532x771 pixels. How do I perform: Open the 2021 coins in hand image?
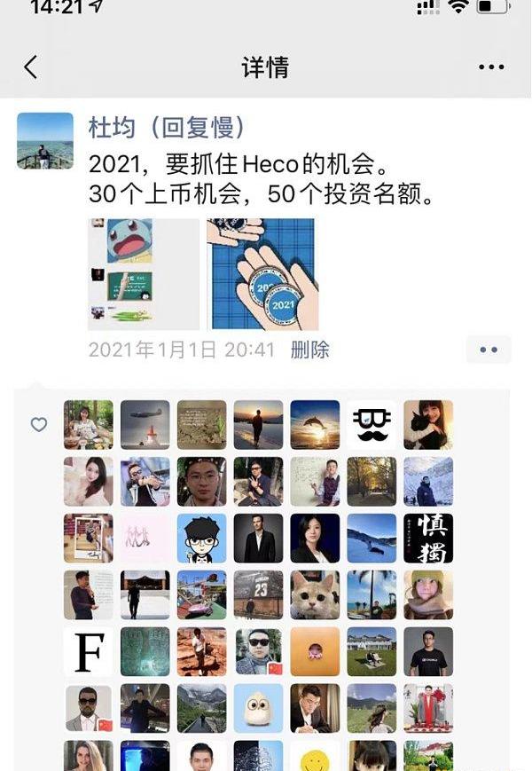pyautogui.click(x=262, y=274)
